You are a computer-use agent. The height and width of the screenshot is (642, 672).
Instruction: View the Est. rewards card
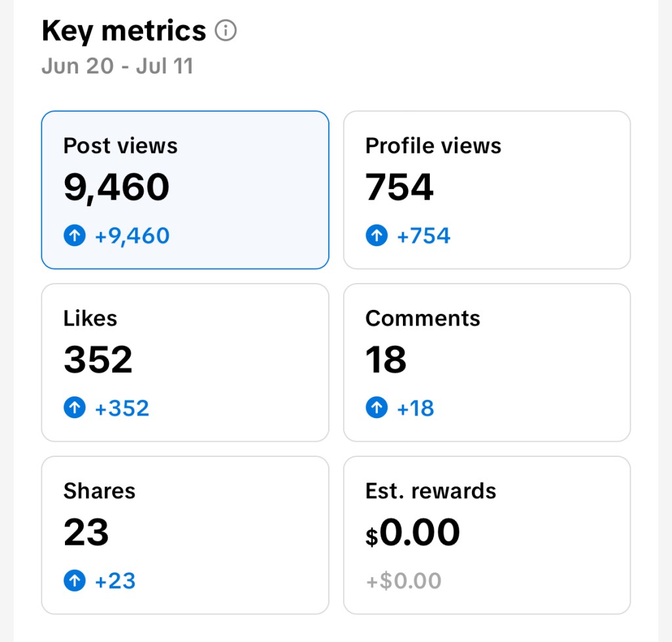[487, 535]
